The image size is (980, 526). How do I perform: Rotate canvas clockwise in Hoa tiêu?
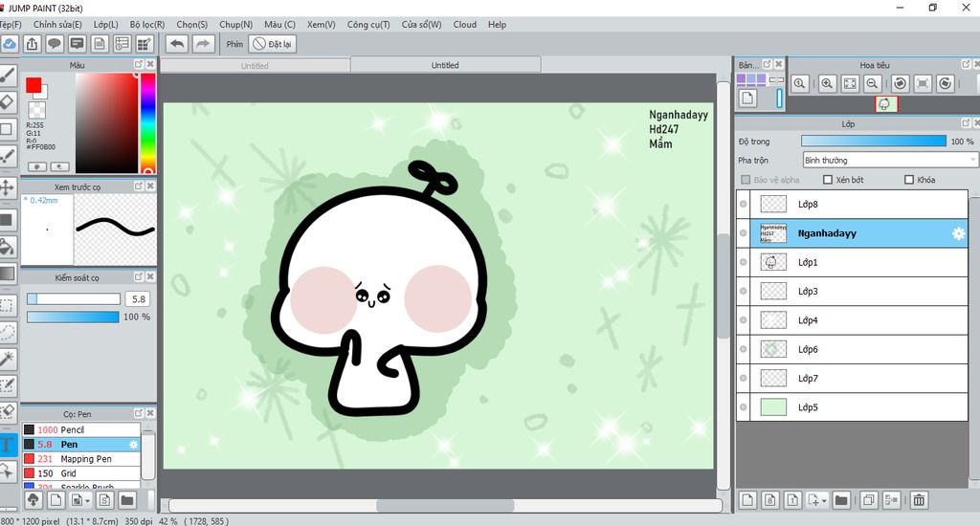pyautogui.click(x=946, y=83)
